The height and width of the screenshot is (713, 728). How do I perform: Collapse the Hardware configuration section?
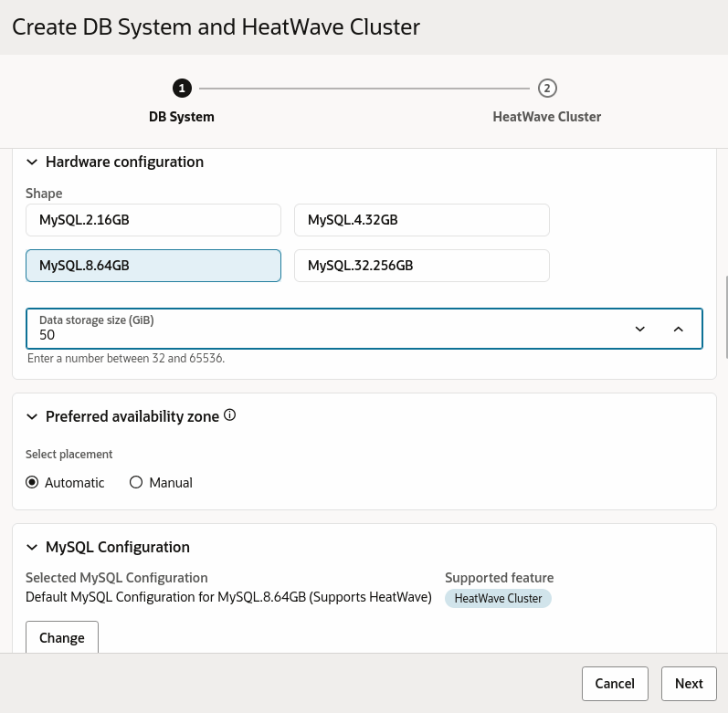point(32,163)
